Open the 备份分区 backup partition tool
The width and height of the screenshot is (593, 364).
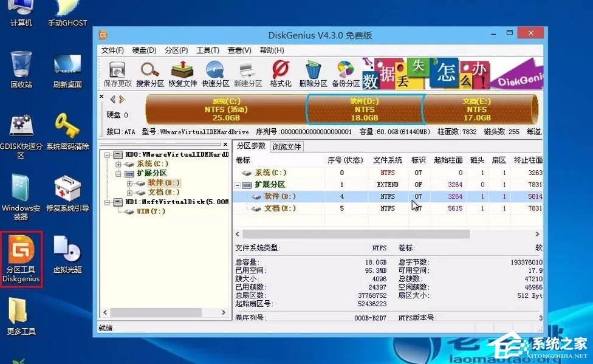pyautogui.click(x=346, y=74)
